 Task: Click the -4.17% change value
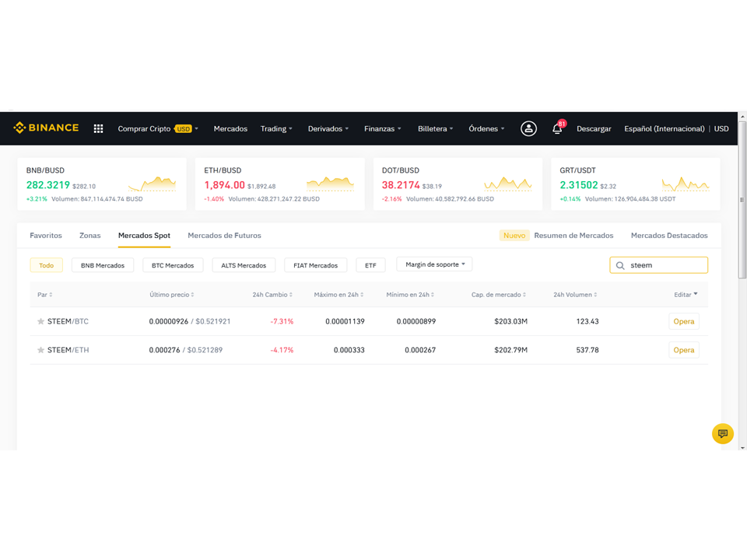click(x=282, y=350)
